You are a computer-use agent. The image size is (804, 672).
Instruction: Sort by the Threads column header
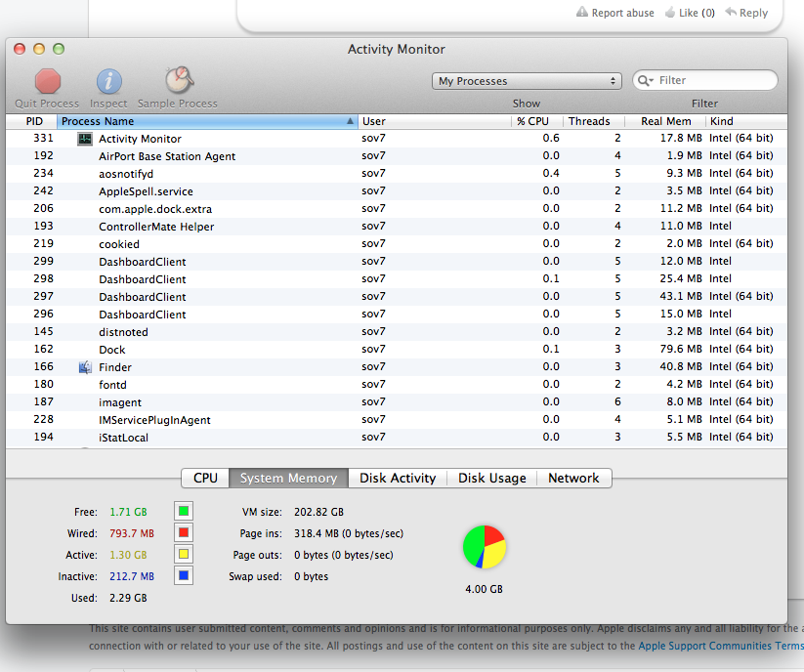pyautogui.click(x=594, y=121)
